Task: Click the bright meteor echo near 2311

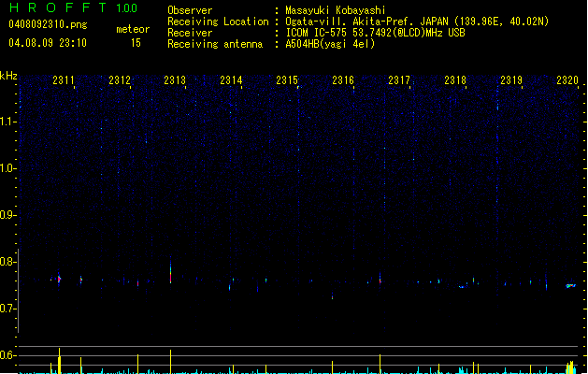Action: pyautogui.click(x=59, y=279)
